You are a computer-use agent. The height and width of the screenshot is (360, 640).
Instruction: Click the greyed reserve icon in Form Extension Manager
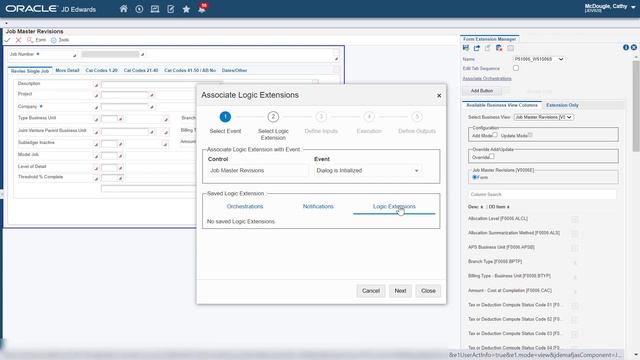pos(488,48)
